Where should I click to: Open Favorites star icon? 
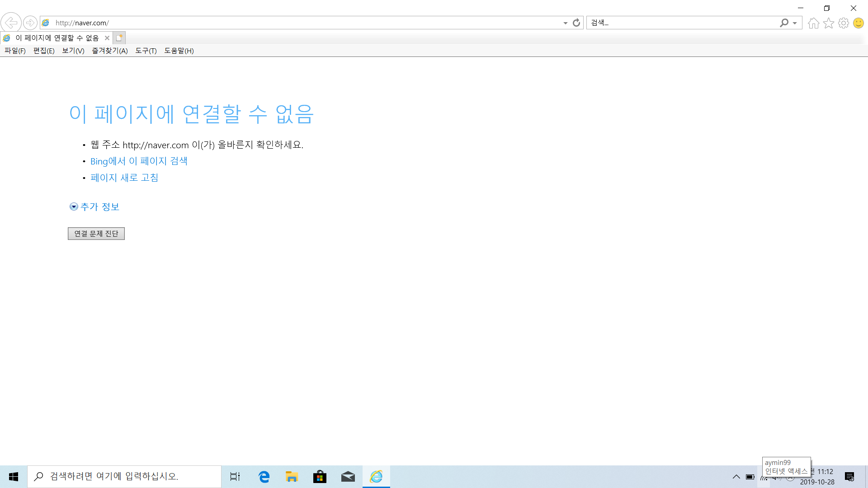pos(829,23)
